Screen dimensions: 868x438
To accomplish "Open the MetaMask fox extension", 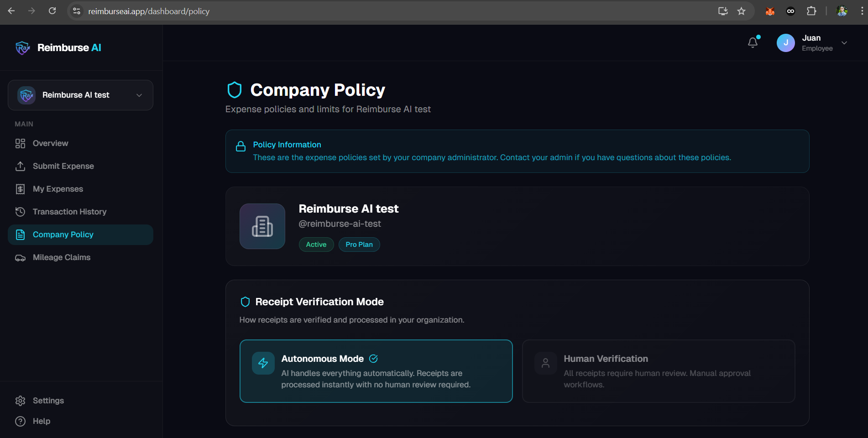I will coord(770,11).
